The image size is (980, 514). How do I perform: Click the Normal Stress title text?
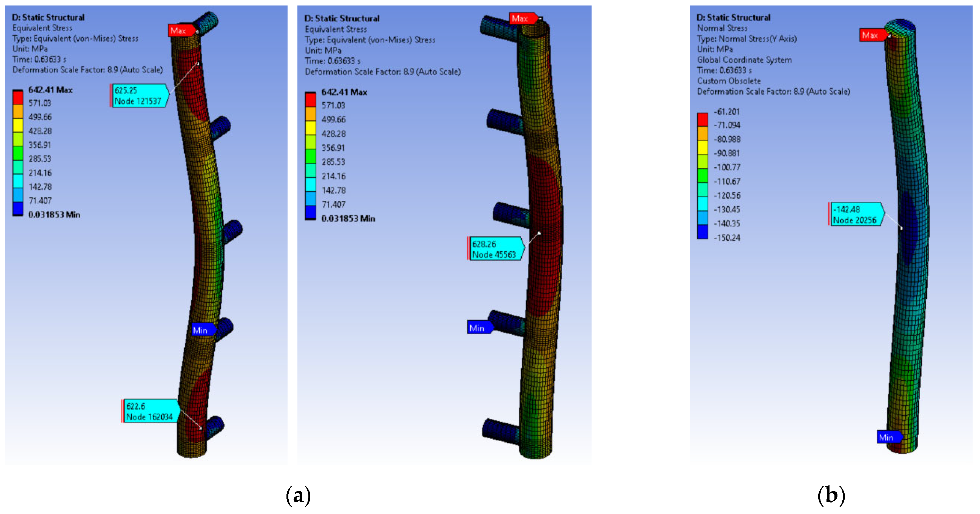coord(722,28)
